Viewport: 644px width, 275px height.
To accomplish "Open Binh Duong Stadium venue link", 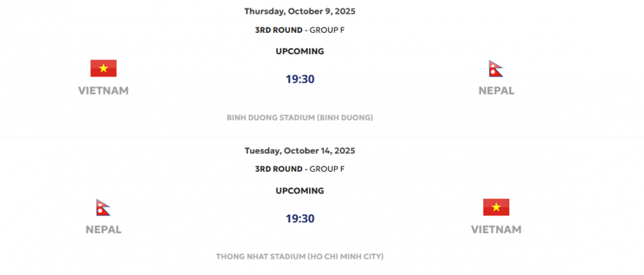I will 300,118.
